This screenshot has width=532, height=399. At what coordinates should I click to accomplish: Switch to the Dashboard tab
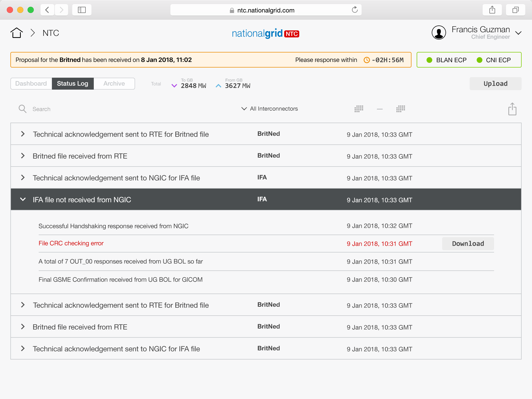point(31,84)
